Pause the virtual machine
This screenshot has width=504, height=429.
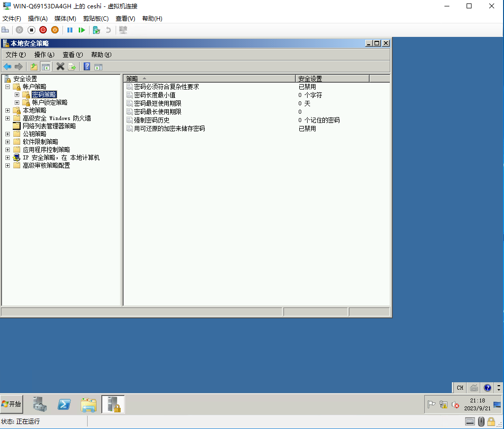coord(70,30)
